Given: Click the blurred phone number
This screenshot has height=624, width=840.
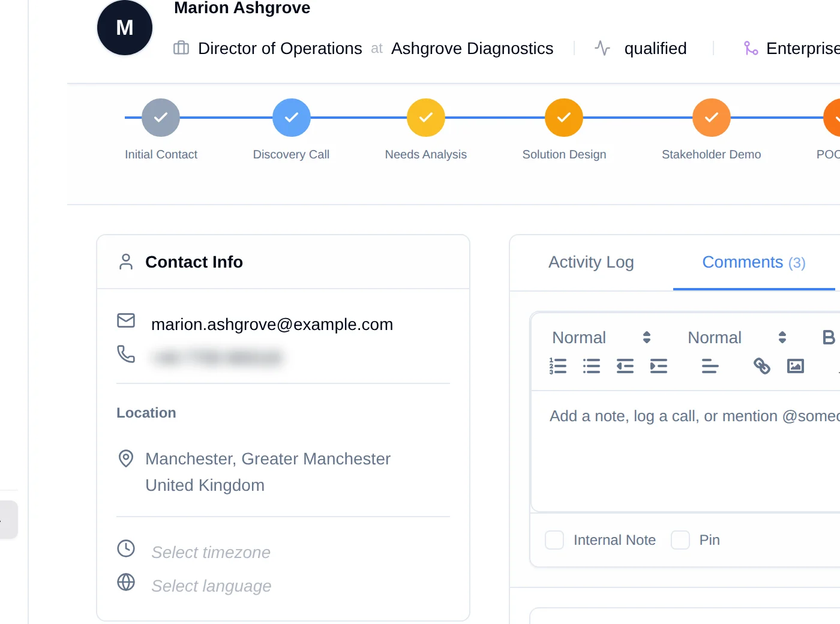Looking at the screenshot, I should [x=217, y=358].
